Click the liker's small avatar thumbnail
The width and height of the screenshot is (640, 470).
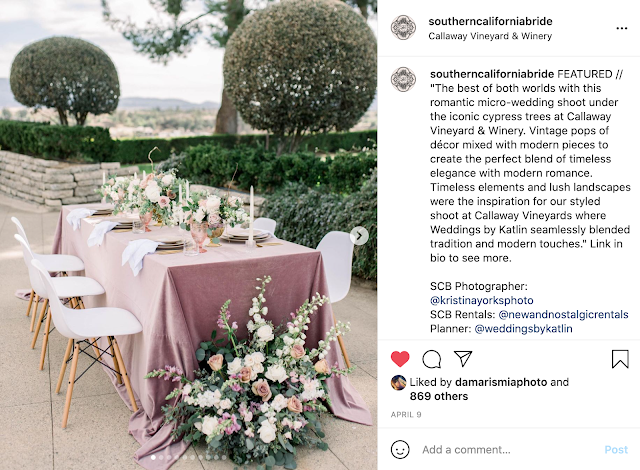click(x=398, y=382)
